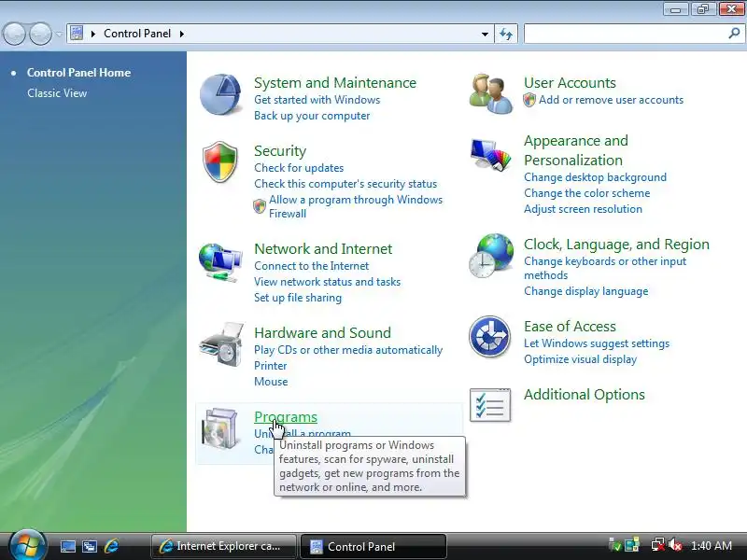747x560 pixels.
Task: Select Control Panel Home in the sidebar
Action: point(78,73)
